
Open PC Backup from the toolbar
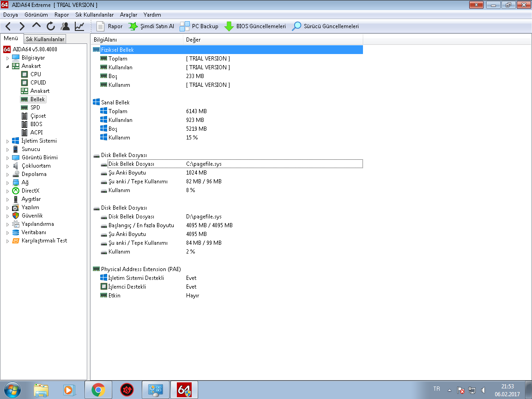tap(199, 26)
